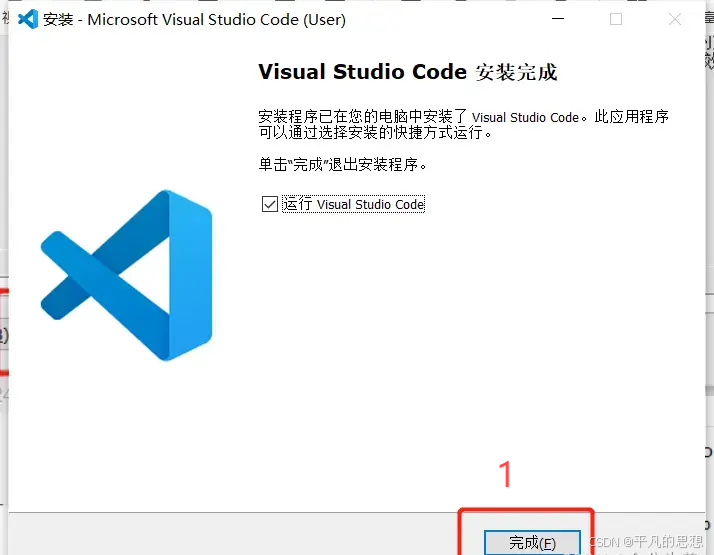Uncheck the 运行 Visual Studio Code checkbox
This screenshot has height=555, width=714.
pos(270,204)
